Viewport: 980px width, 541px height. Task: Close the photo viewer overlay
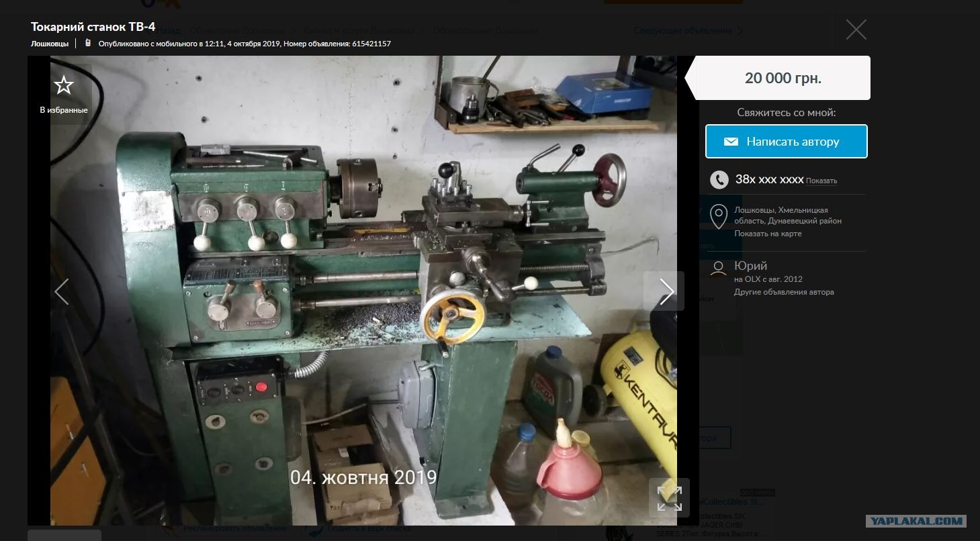856,30
